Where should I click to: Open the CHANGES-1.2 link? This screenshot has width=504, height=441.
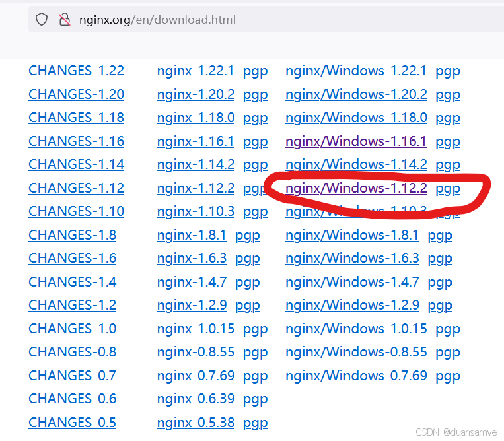click(72, 305)
